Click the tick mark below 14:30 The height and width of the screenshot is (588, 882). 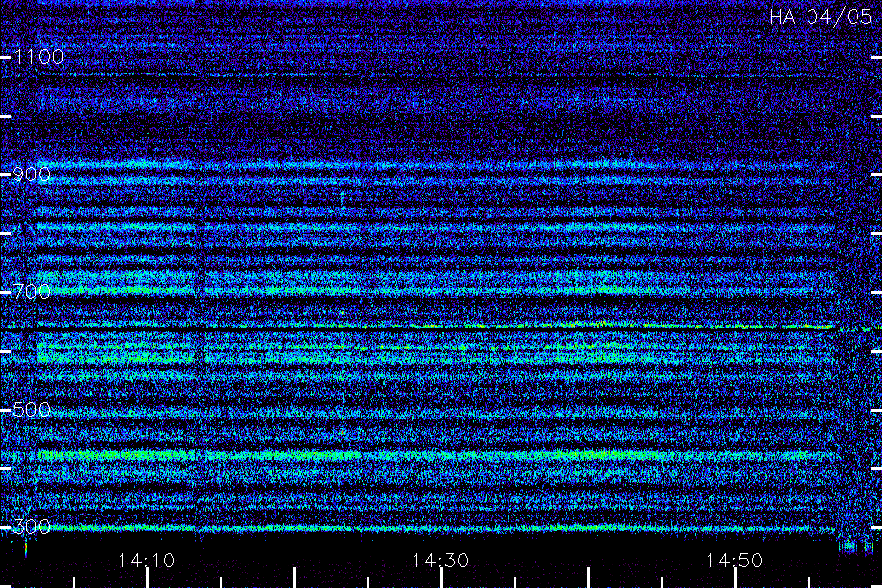441,578
